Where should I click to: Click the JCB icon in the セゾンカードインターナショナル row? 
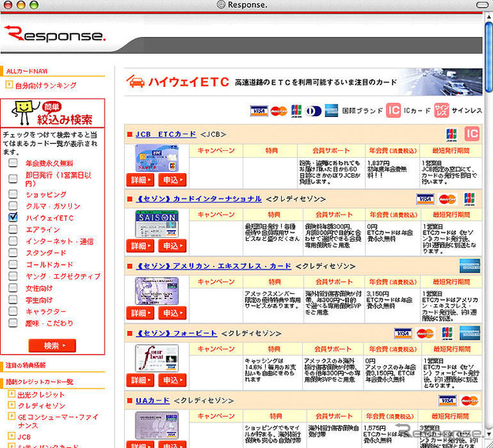pyautogui.click(x=469, y=199)
